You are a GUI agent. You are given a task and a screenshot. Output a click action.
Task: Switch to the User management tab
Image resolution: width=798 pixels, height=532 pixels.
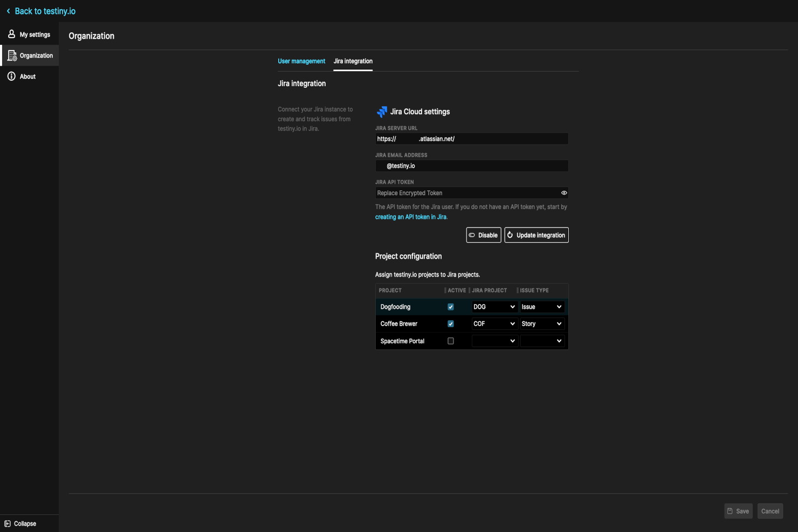(x=301, y=61)
